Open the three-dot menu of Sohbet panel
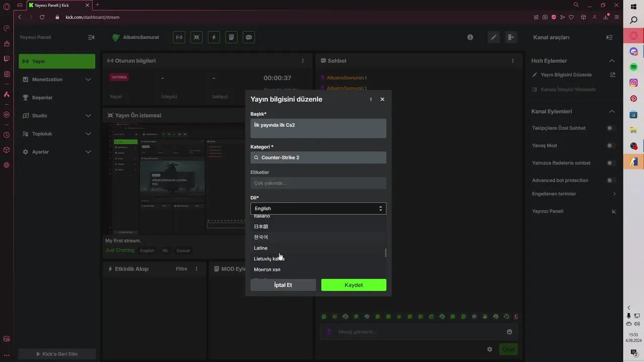The width and height of the screenshot is (644, 362). pyautogui.click(x=513, y=61)
